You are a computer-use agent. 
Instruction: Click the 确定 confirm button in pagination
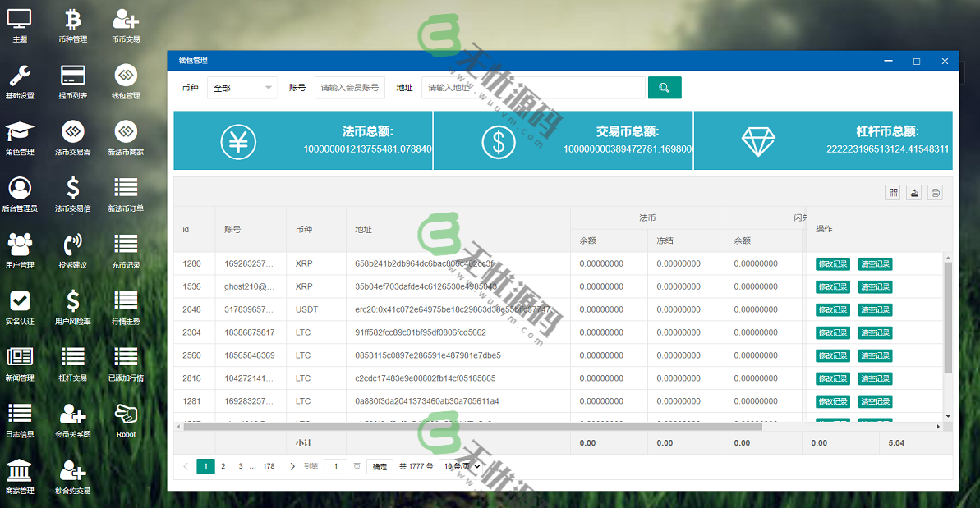(379, 465)
